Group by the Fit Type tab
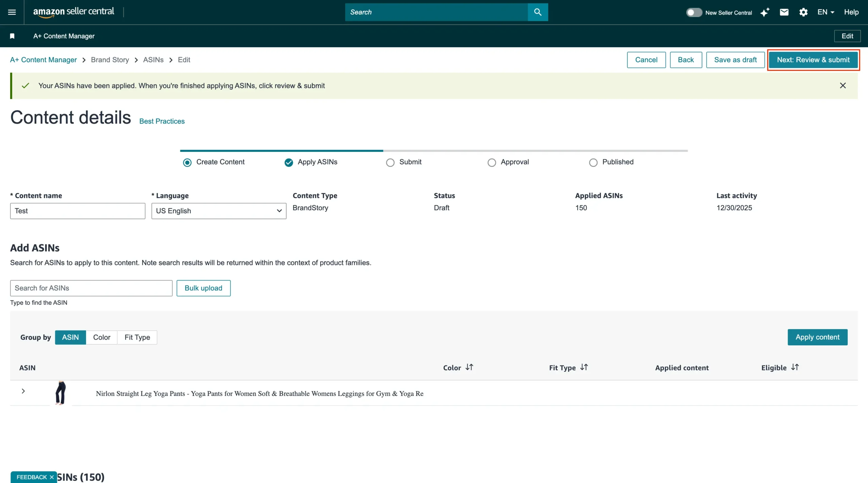Image resolution: width=868 pixels, height=483 pixels. click(137, 337)
